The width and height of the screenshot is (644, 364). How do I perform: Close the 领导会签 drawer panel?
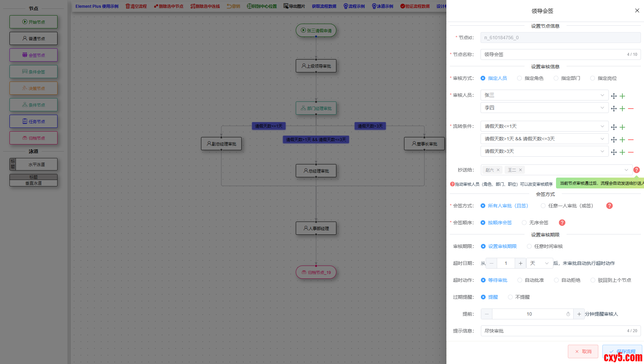click(637, 10)
